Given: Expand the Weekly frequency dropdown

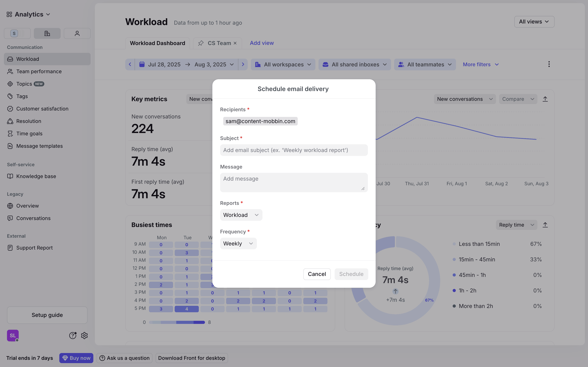Looking at the screenshot, I should coord(238,244).
